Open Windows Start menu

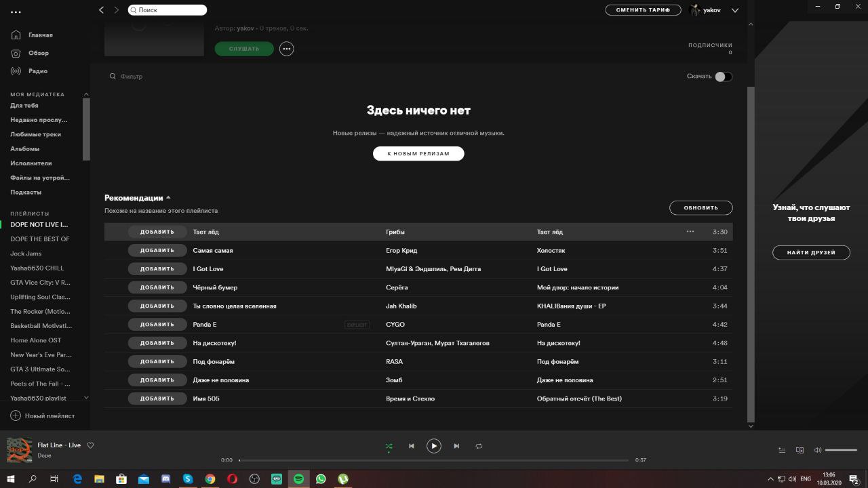tap(11, 479)
